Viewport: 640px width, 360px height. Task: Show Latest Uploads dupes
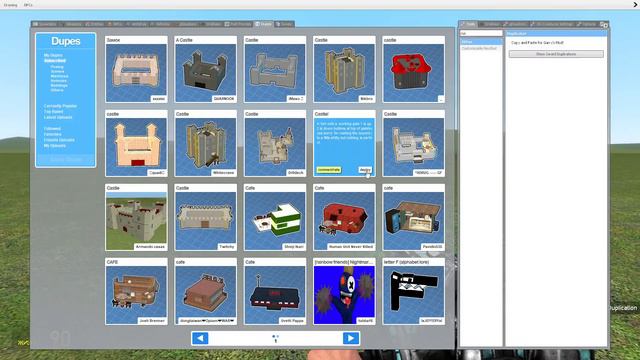(x=58, y=117)
